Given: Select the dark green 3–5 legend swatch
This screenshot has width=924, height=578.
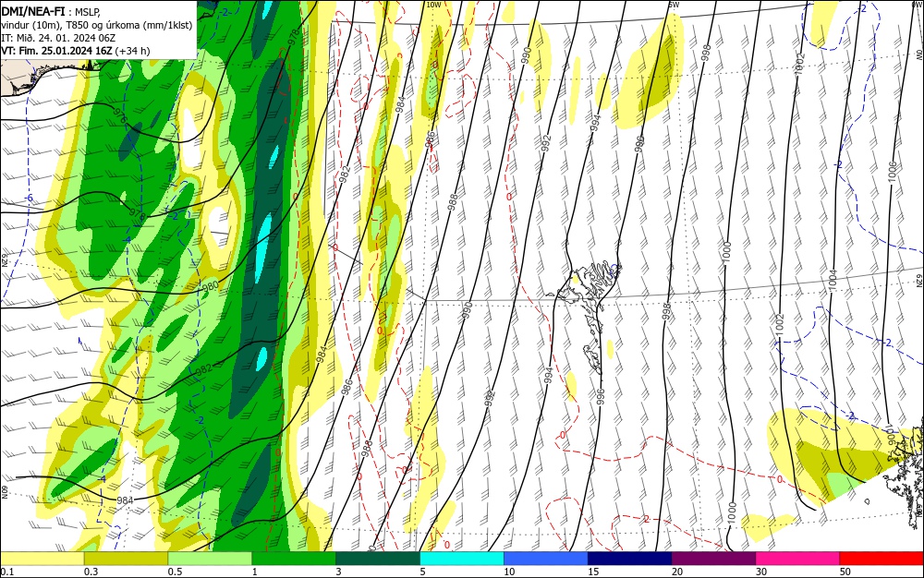Looking at the screenshot, I should click(378, 558).
